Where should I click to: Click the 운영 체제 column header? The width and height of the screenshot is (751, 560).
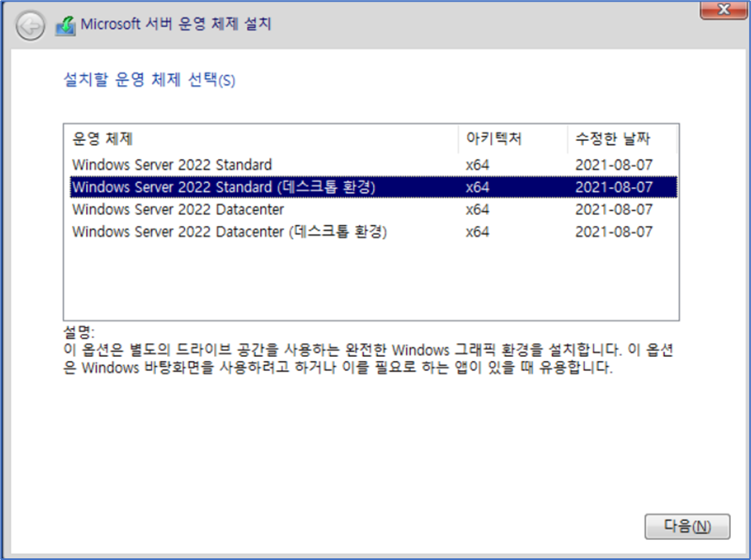261,139
